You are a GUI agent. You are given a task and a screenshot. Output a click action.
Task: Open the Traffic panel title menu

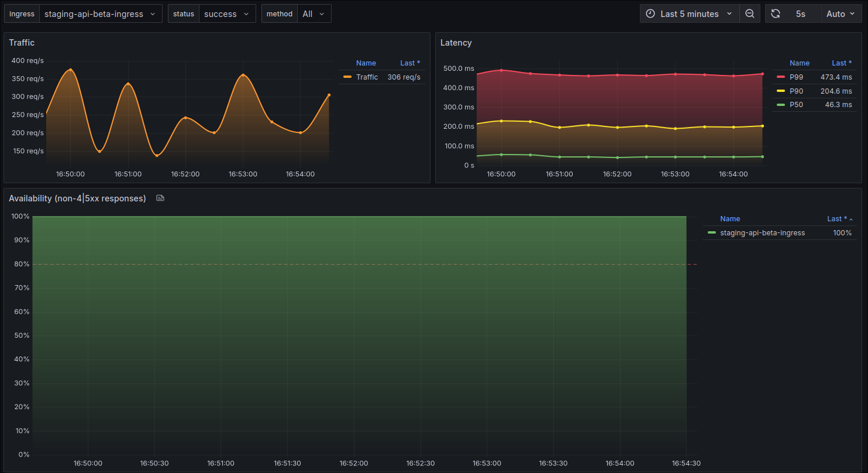22,43
